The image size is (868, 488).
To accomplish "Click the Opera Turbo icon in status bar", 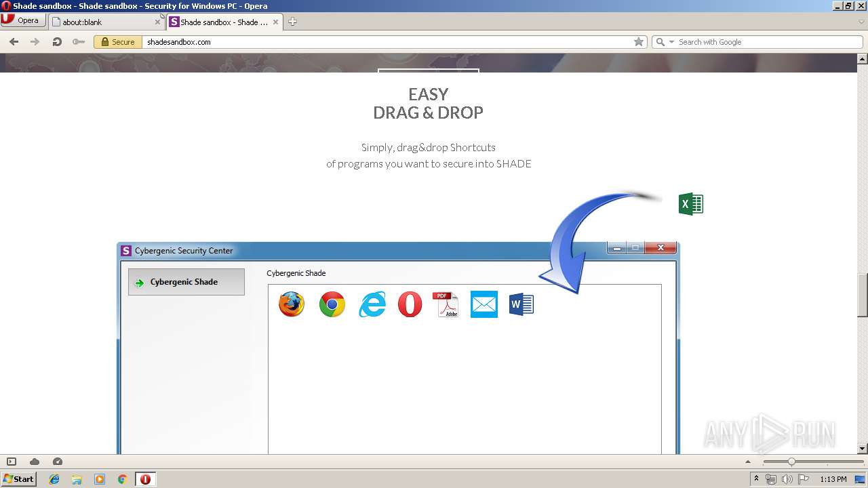I will click(58, 462).
